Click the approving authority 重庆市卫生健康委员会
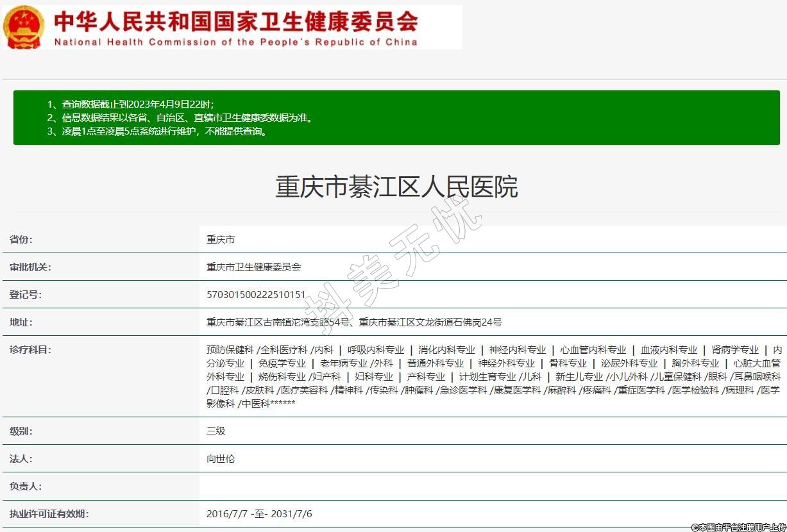The width and height of the screenshot is (787, 532). tap(253, 267)
